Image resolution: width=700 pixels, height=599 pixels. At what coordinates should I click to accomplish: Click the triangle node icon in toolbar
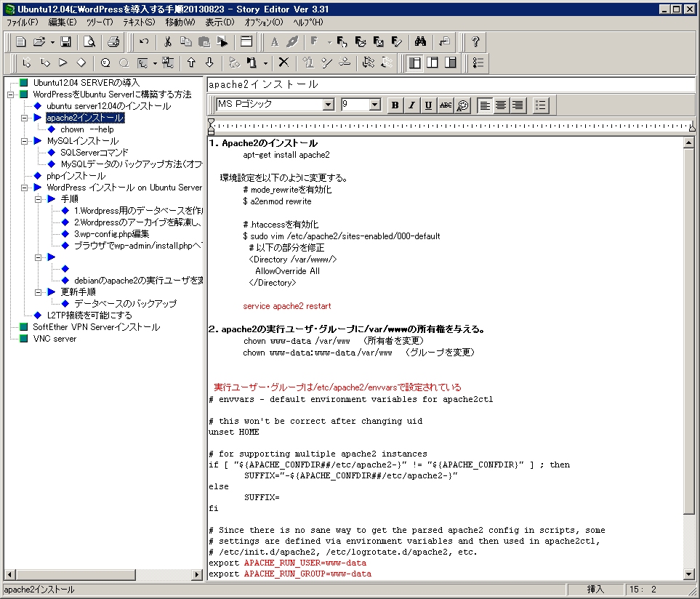pos(63,63)
